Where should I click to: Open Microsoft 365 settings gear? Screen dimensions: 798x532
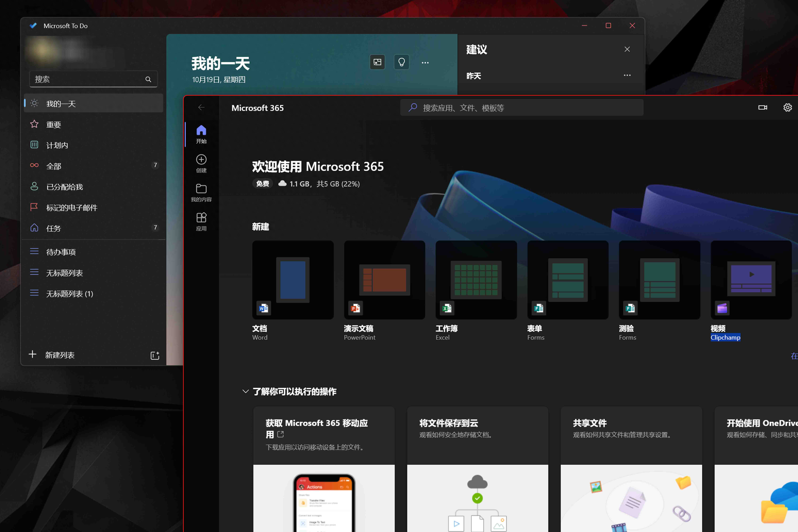[x=787, y=107]
